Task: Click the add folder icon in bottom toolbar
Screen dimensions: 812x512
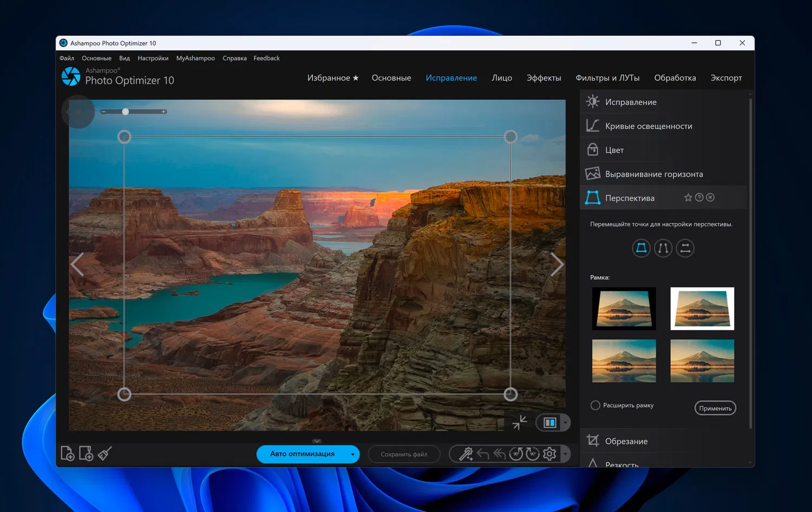Action: 86,453
